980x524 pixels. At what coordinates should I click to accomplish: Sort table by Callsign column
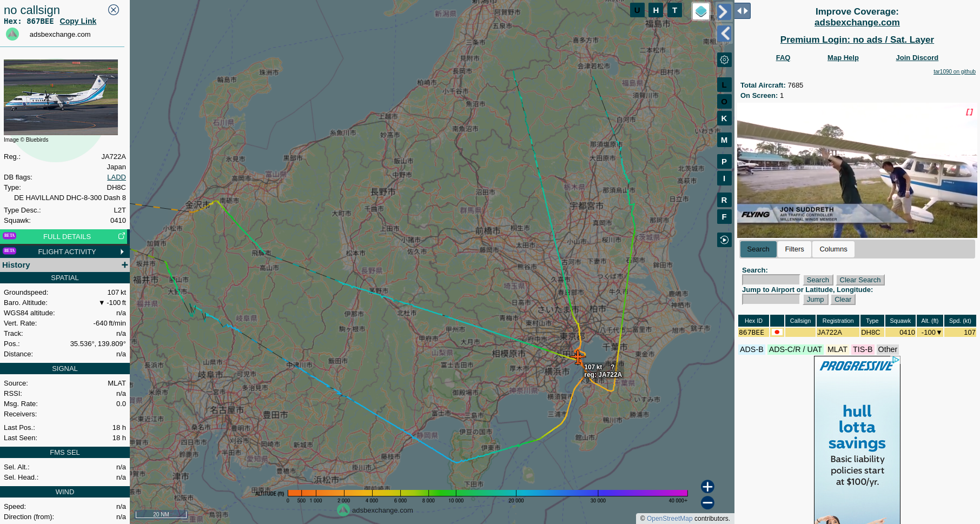(800, 321)
